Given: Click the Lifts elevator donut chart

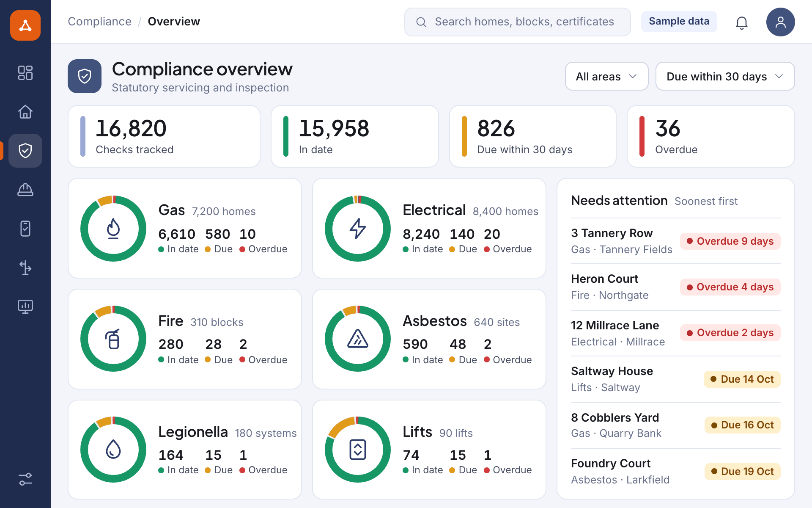Looking at the screenshot, I should click(x=358, y=450).
